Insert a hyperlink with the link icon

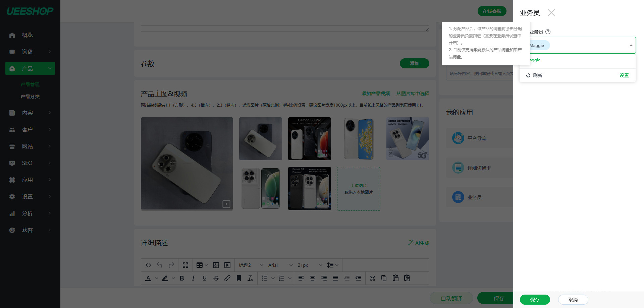click(x=227, y=278)
